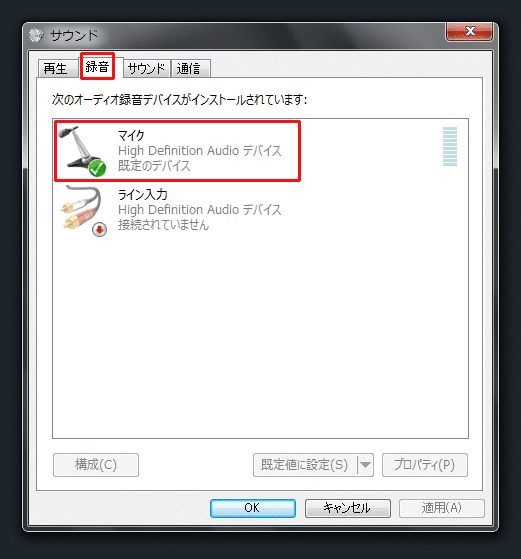The image size is (521, 559).
Task: Close the サウンド dialog window
Action: click(x=469, y=31)
